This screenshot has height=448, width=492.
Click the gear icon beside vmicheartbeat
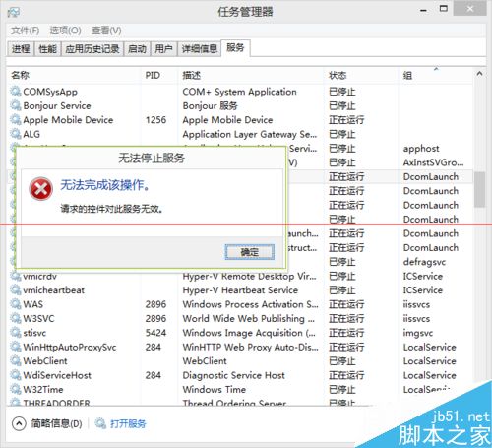[x=16, y=289]
